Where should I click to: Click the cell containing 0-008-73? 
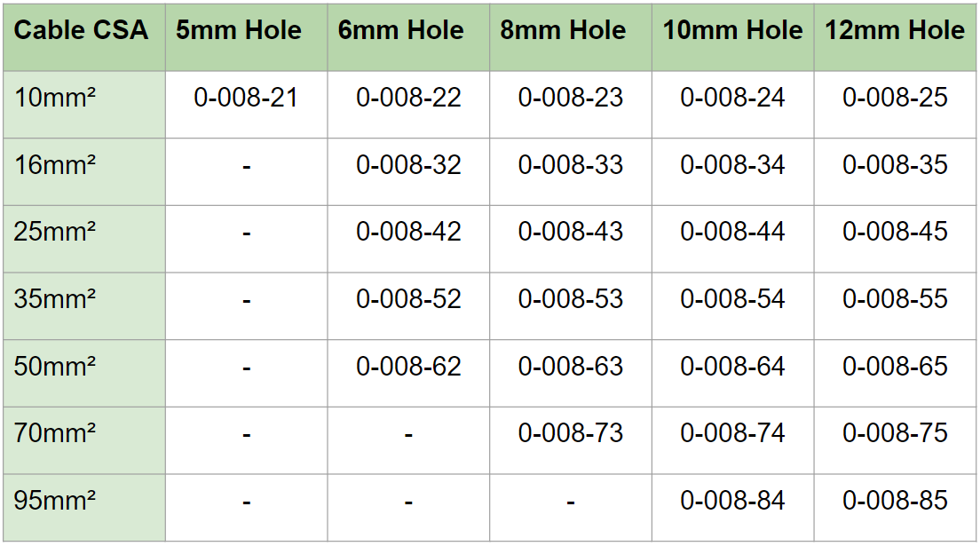point(571,433)
